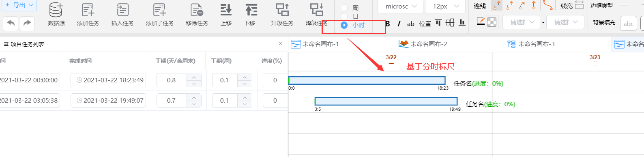Expand the 导出 export dropdown
Viewport: 644px width, 157px height.
19,5
